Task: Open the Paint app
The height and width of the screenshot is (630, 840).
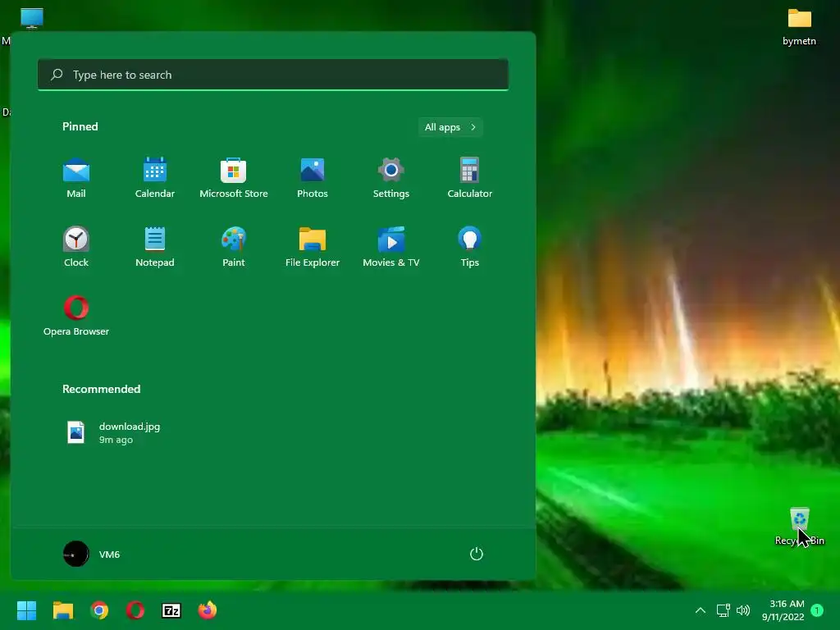Action: (x=234, y=247)
